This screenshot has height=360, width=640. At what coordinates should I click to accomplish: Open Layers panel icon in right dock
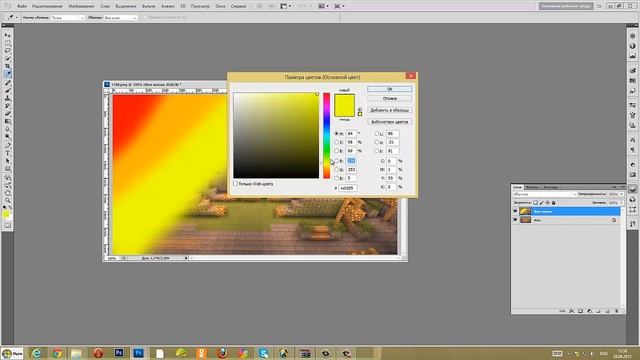click(x=632, y=189)
